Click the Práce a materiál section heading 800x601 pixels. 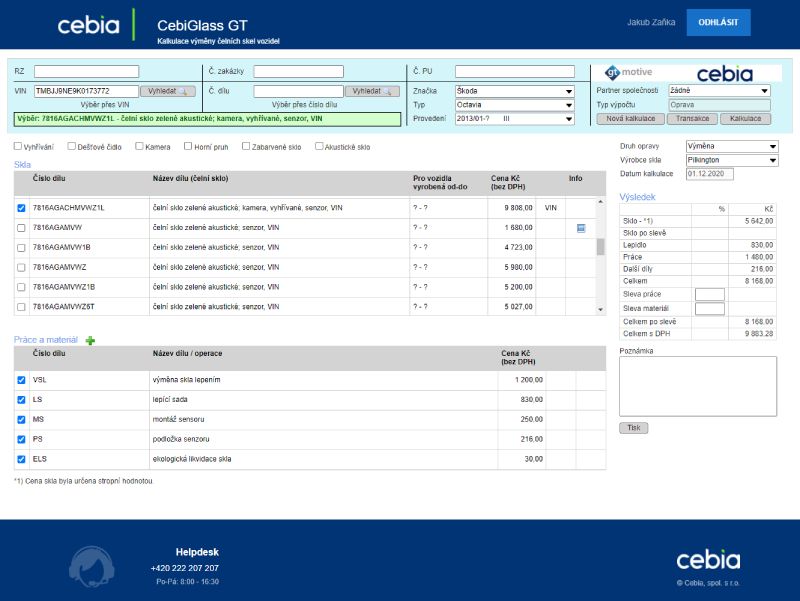tap(46, 340)
